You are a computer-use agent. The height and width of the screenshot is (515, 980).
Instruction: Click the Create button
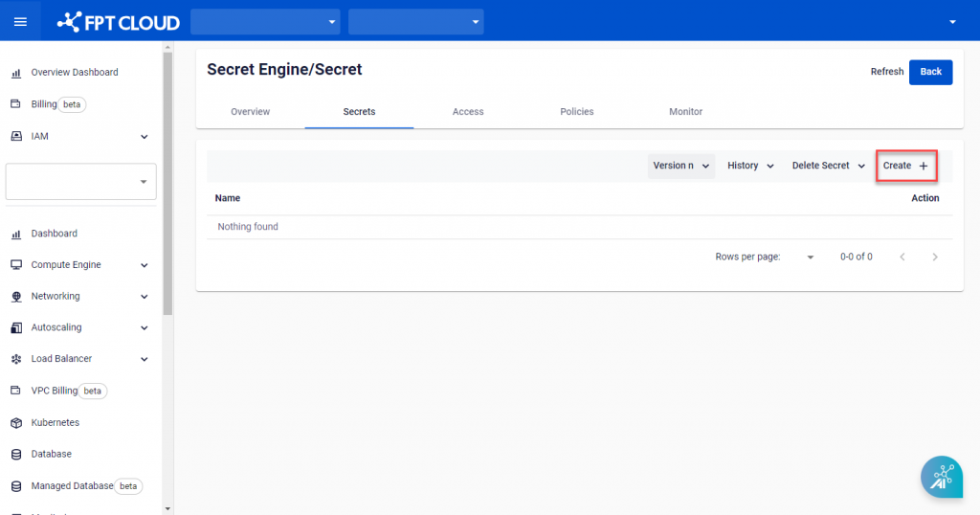[905, 166]
